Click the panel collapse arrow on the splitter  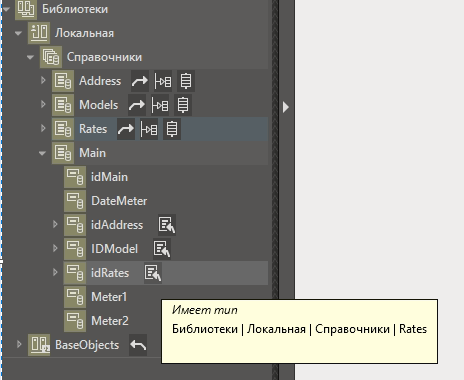click(286, 107)
